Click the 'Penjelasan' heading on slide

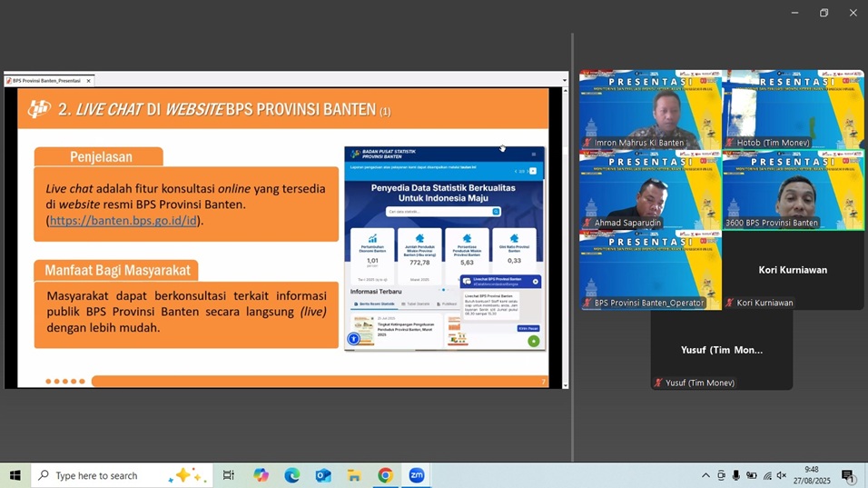tap(101, 157)
